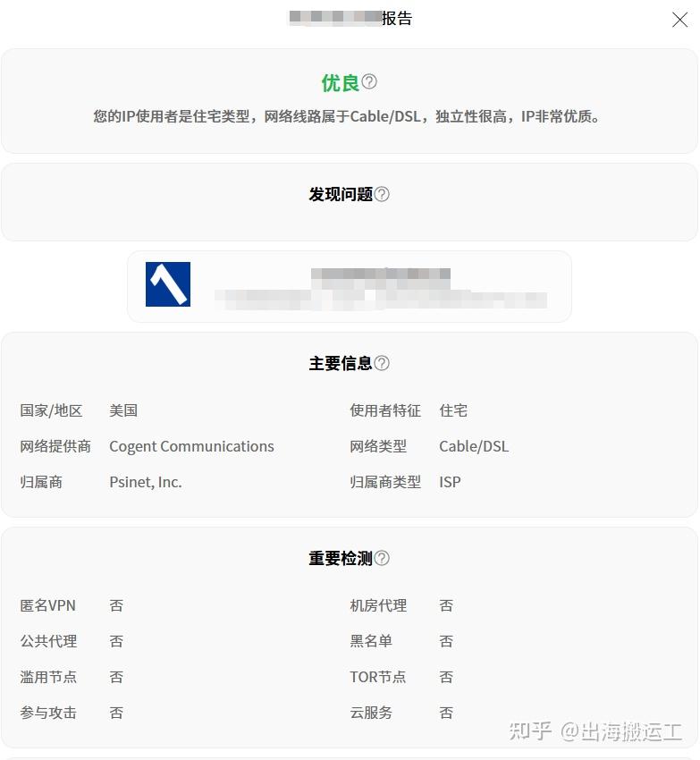Select the ISP owner type value
Viewport: 700px width, 760px height.
tap(450, 482)
